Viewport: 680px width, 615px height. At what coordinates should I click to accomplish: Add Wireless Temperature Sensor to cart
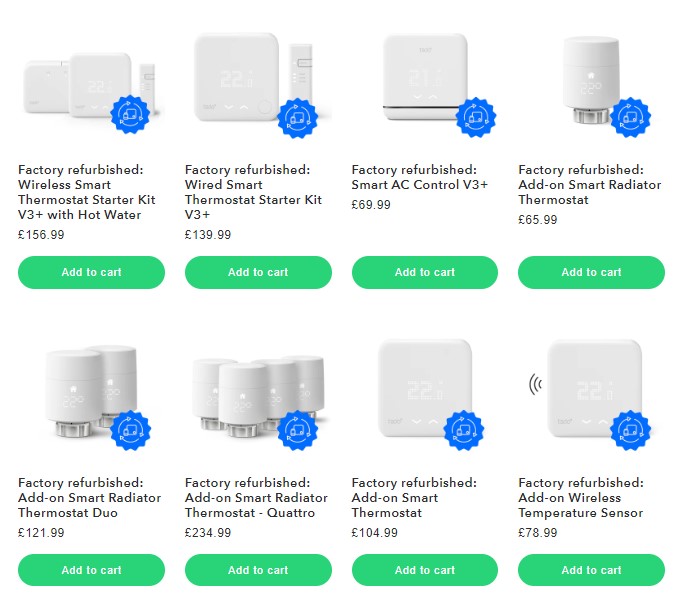592,570
